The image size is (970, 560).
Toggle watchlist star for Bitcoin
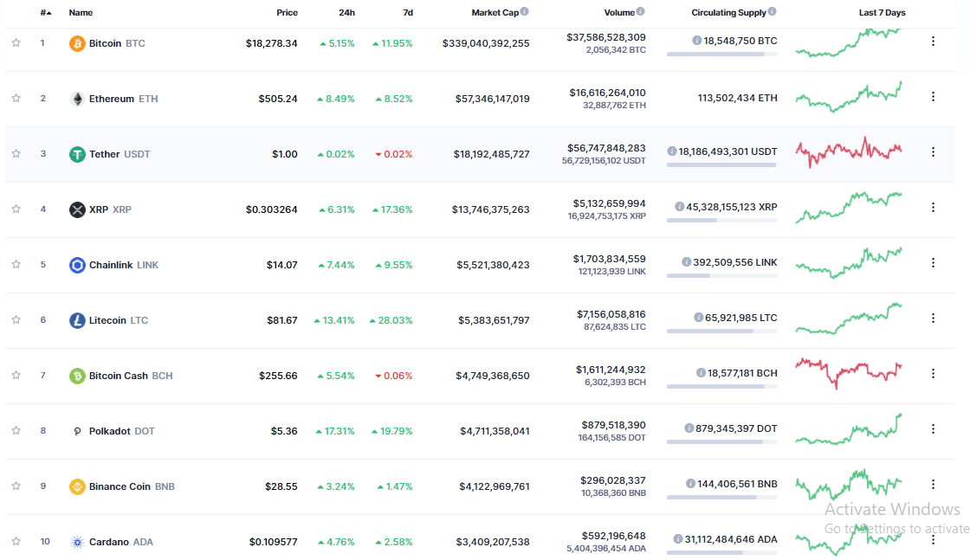point(16,42)
